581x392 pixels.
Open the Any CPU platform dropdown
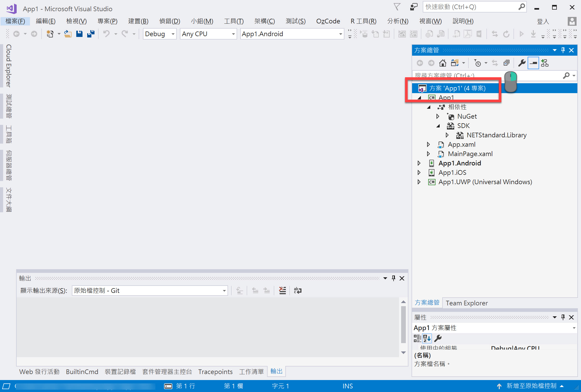point(209,34)
